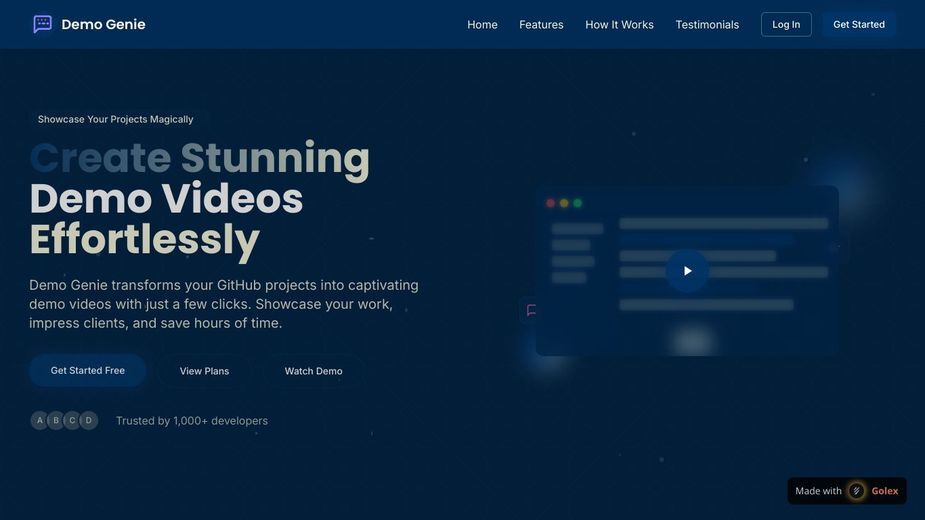Jump to Testimonials section
Viewport: 925px width, 520px height.
707,25
